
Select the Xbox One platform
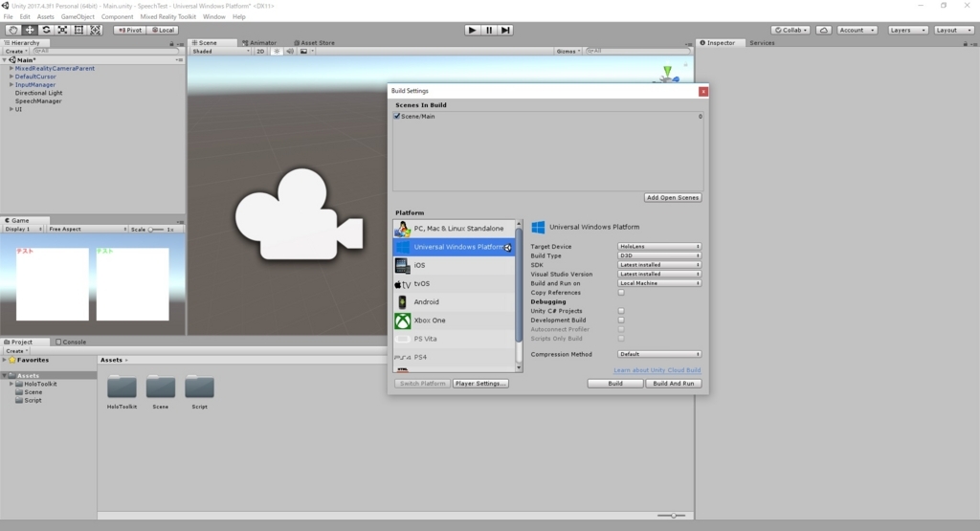point(455,321)
